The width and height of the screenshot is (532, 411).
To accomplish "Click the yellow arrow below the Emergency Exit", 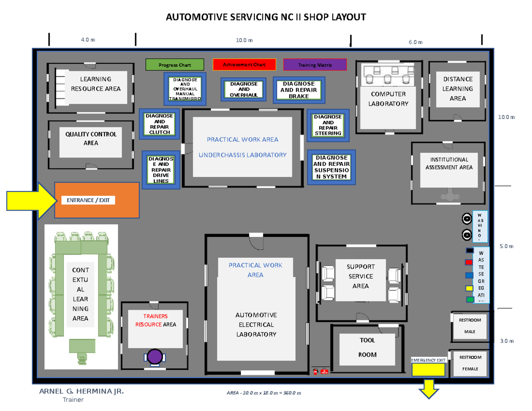I will (429, 390).
